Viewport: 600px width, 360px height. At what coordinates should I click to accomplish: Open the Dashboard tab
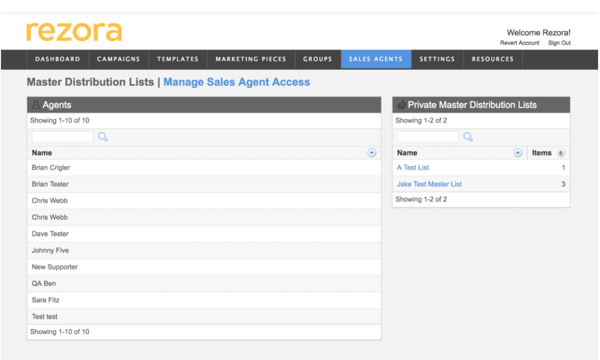pyautogui.click(x=58, y=59)
